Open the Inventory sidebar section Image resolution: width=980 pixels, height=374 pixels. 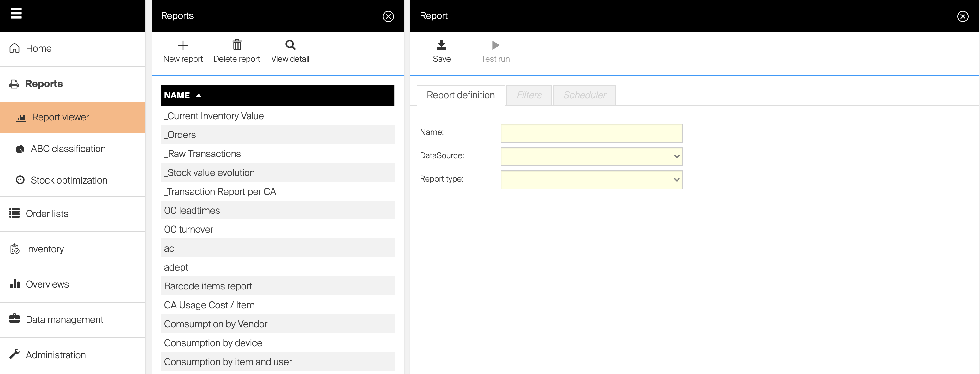(x=45, y=249)
